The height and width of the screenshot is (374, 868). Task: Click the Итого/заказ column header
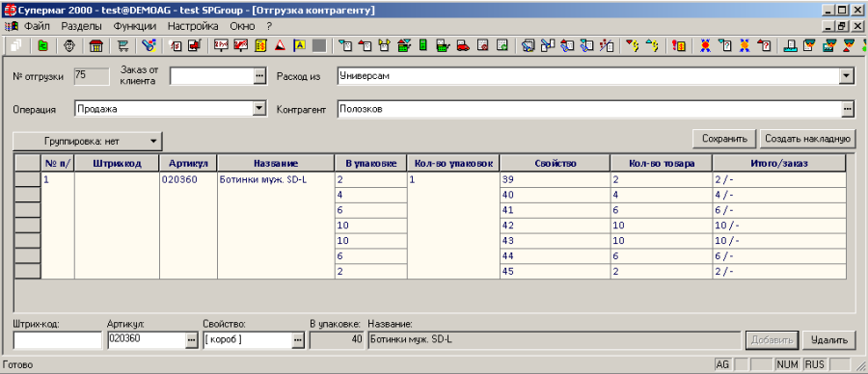[x=779, y=163]
